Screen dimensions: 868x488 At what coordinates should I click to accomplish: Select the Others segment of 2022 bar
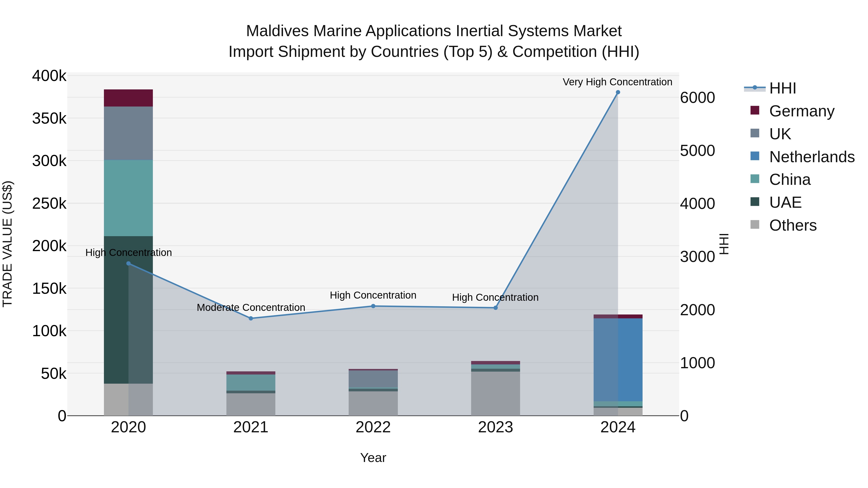click(373, 403)
